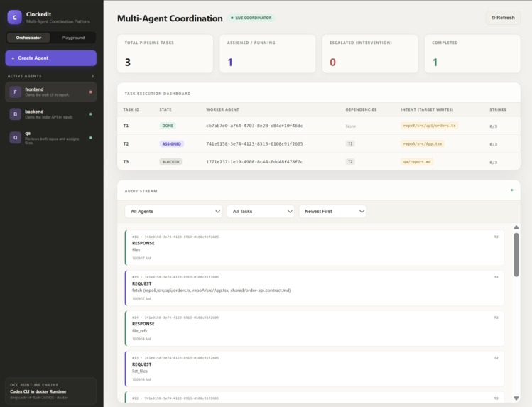Viewport: 532px width, 407px height.
Task: Click the T2 dependency chip in row T3
Action: pyautogui.click(x=350, y=162)
